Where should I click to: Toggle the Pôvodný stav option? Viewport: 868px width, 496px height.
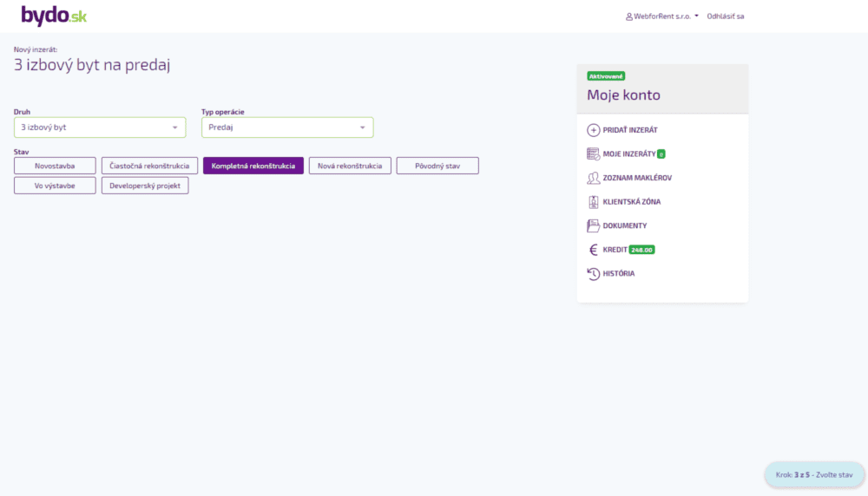437,166
